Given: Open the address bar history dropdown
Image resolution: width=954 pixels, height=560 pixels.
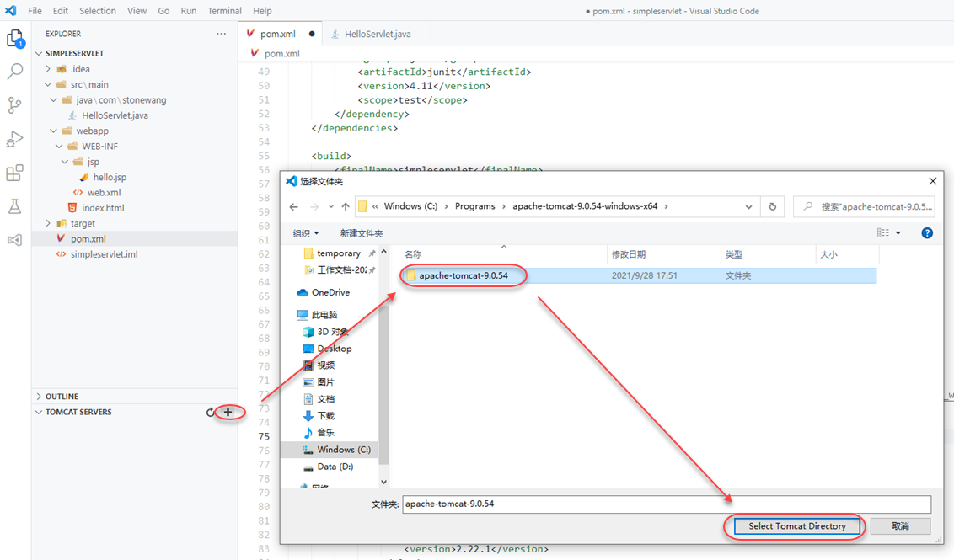Looking at the screenshot, I should click(x=748, y=206).
